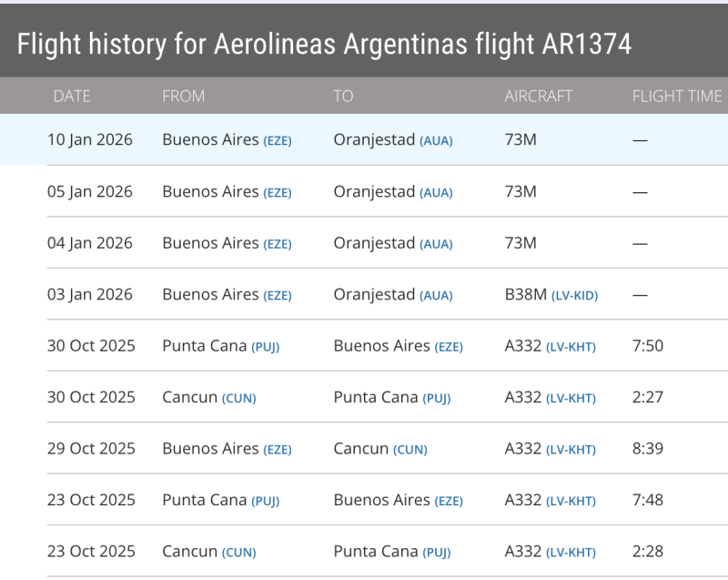Open PUJ origin link for 7:50 flight
The height and width of the screenshot is (580, 728).
point(266,347)
